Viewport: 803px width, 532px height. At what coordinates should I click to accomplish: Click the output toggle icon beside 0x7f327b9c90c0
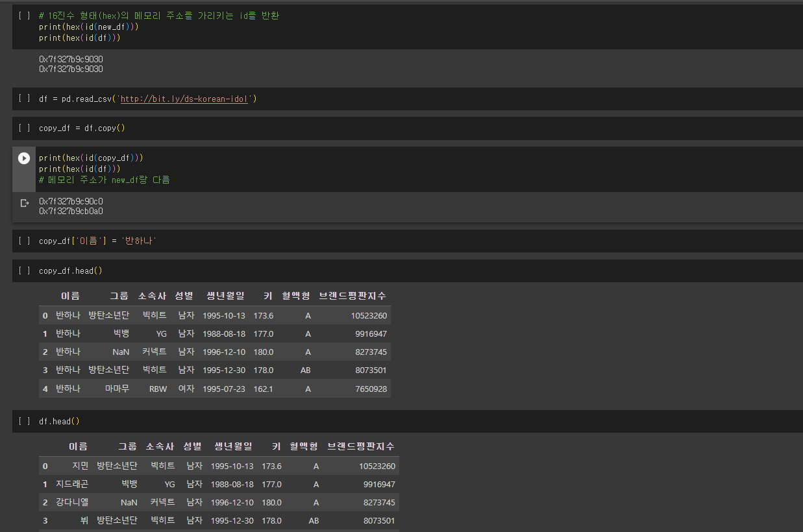click(25, 203)
